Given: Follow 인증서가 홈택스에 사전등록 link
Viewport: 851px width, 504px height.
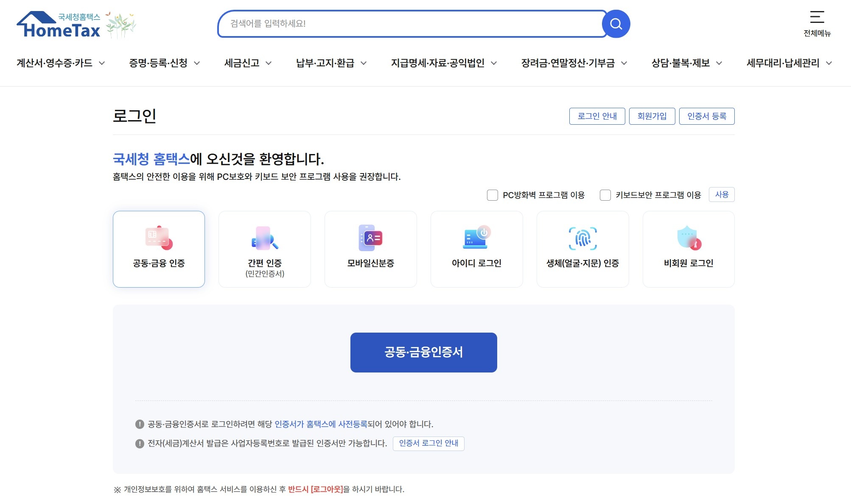Looking at the screenshot, I should [321, 424].
